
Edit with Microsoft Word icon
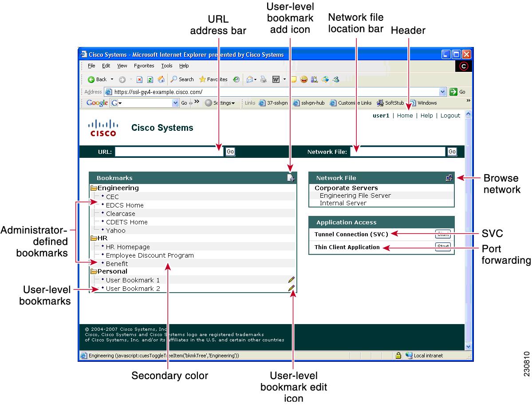276,79
